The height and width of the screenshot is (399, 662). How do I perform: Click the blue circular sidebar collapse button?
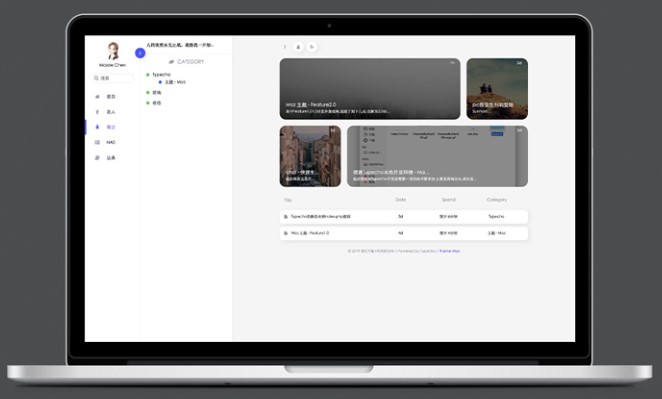pos(140,53)
